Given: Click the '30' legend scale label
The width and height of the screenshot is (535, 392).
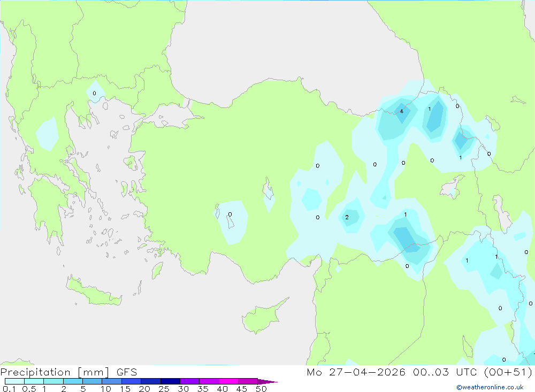Looking at the screenshot, I should point(184,389).
